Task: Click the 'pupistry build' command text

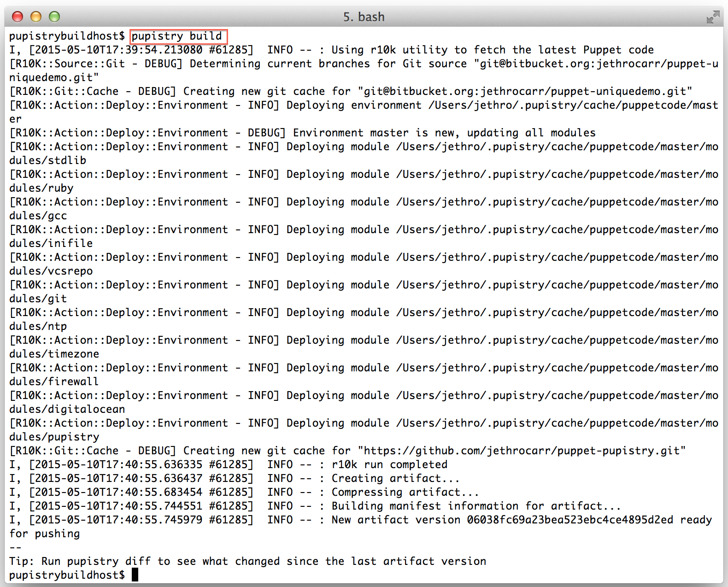Action: (177, 36)
